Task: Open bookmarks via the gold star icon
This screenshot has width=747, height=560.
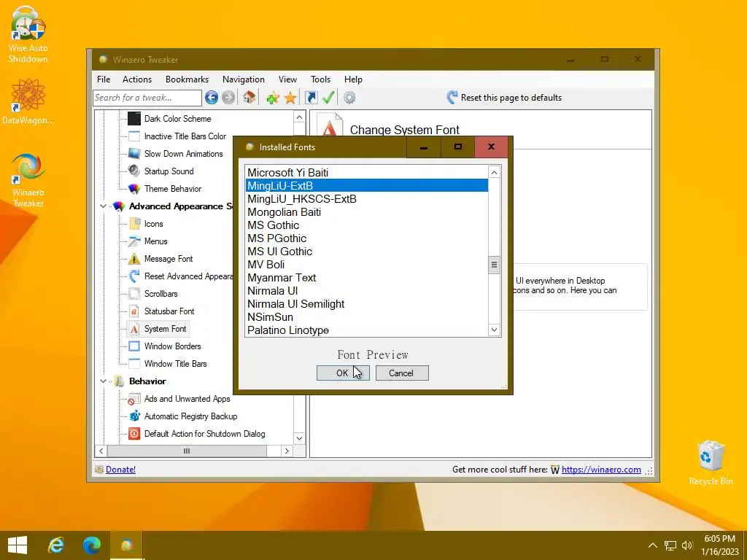Action: [x=290, y=98]
